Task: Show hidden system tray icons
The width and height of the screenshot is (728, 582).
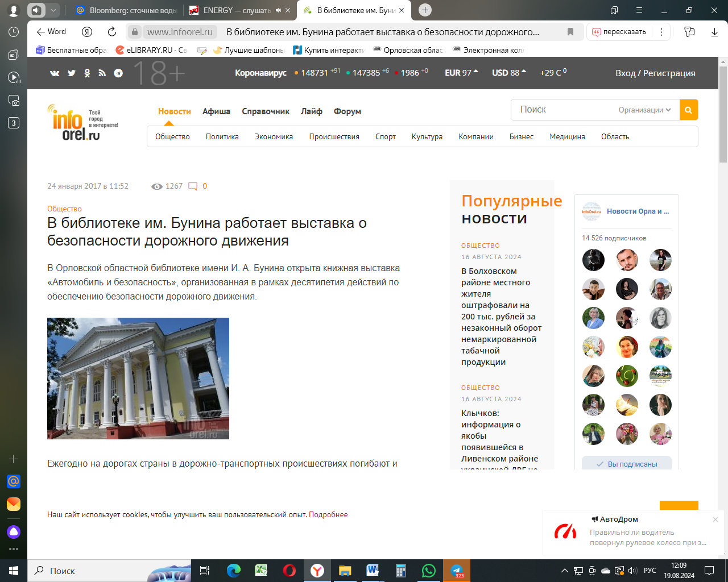Action: click(x=564, y=571)
